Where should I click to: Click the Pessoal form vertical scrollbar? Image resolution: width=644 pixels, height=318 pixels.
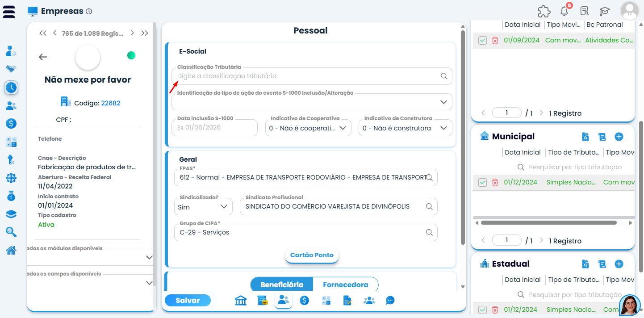point(463,138)
